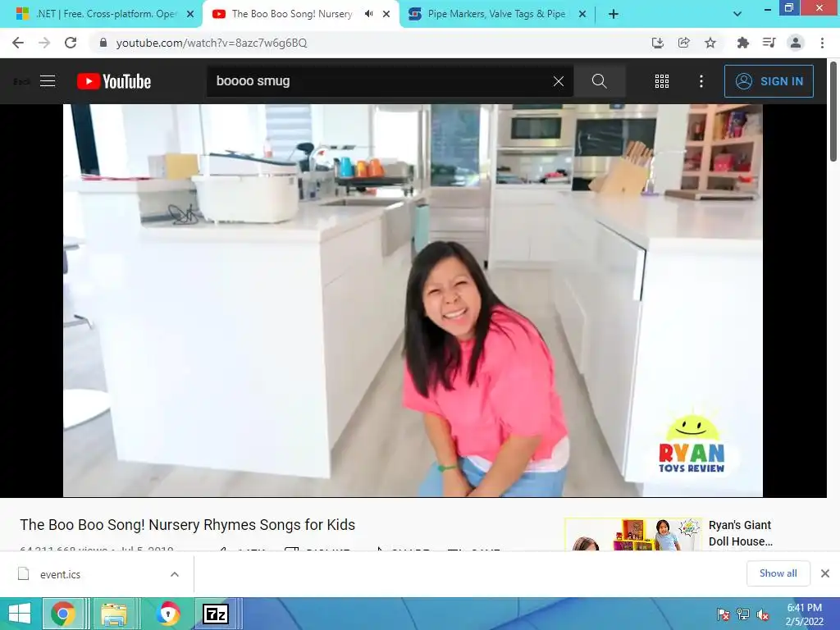Screen dimensions: 840x630
Task: Click the page vertical scrollbar
Action: pos(833,112)
